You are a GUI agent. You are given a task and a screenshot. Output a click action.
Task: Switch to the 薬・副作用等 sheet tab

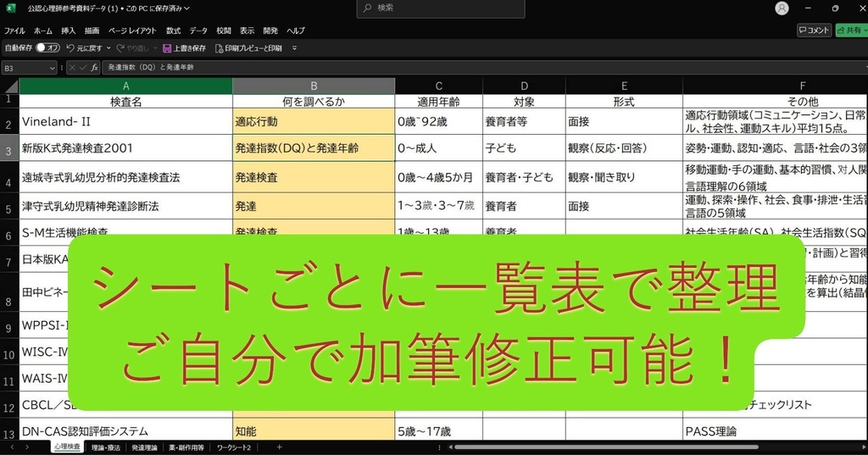186,447
